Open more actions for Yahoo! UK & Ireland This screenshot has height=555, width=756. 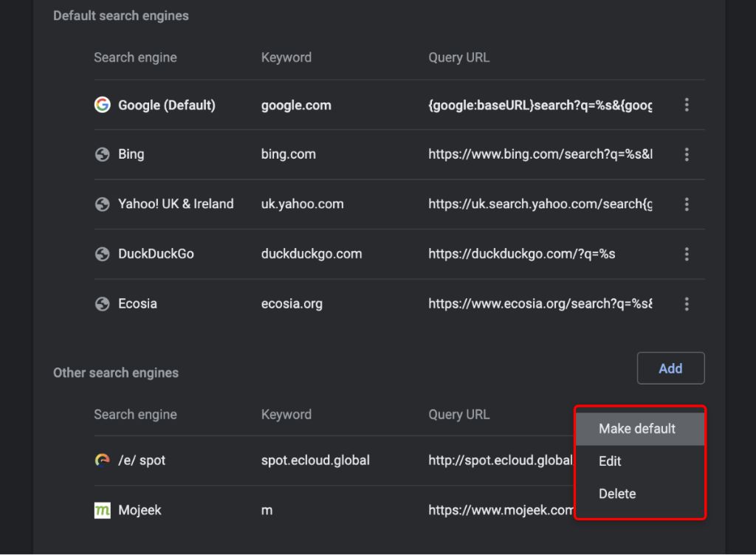(687, 204)
